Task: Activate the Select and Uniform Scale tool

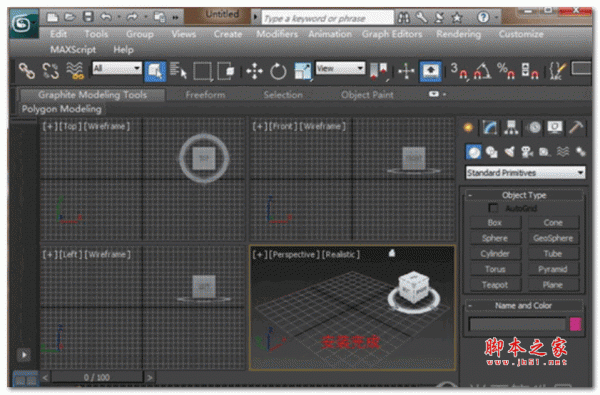Action: tap(303, 72)
